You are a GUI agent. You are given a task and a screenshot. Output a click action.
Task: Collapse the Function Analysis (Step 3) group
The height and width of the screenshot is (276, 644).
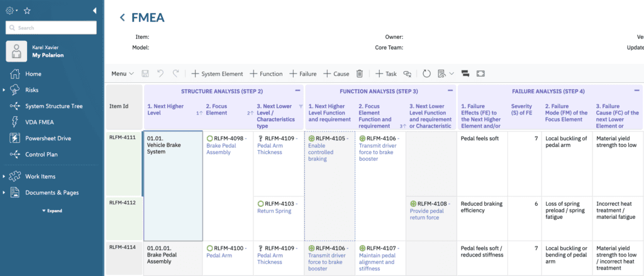click(450, 91)
